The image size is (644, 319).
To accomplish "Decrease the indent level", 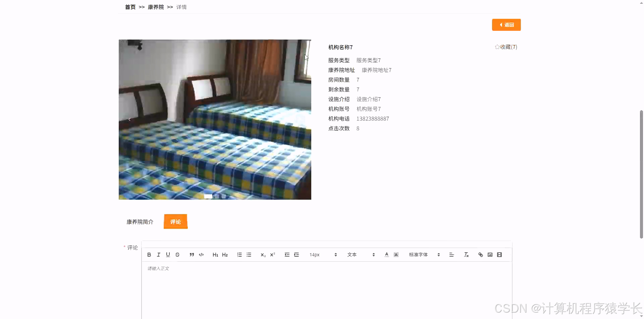I will [x=287, y=255].
